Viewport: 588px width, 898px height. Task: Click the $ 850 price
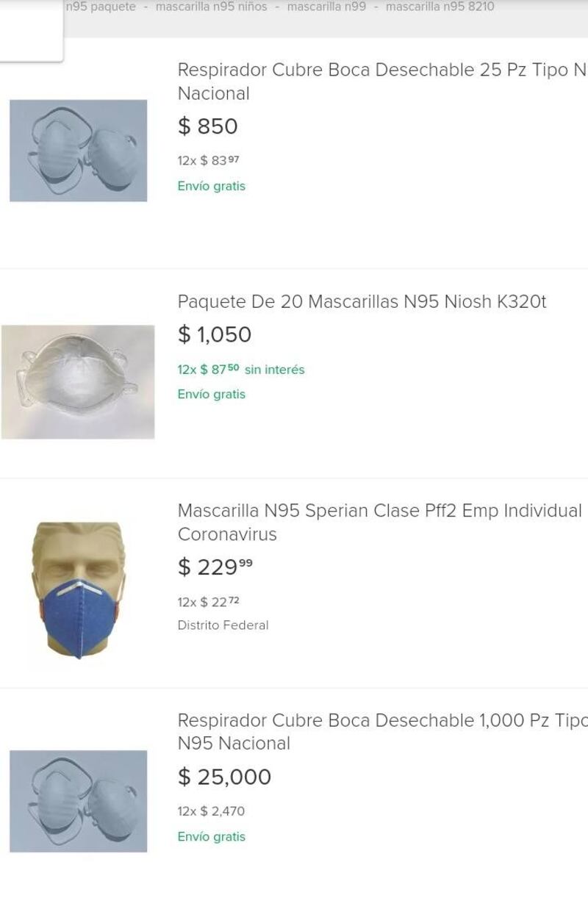[208, 126]
